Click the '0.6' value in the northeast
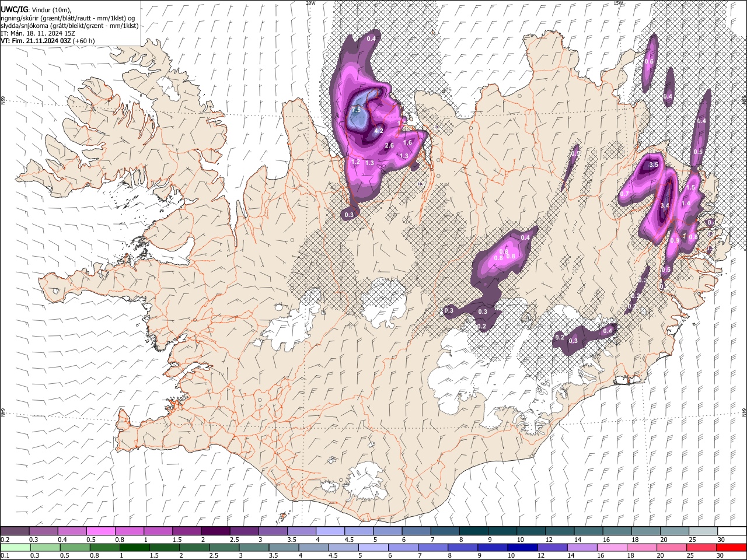Image resolution: width=747 pixels, height=560 pixels. (x=649, y=61)
